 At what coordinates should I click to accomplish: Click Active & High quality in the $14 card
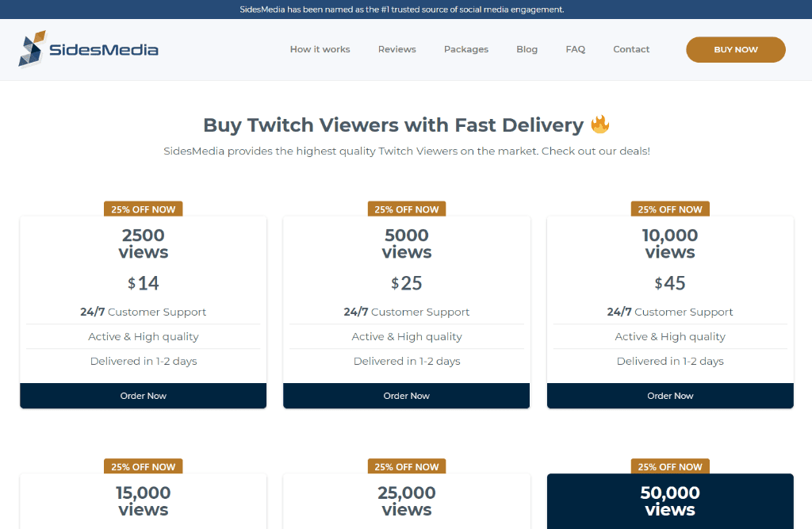144,337
